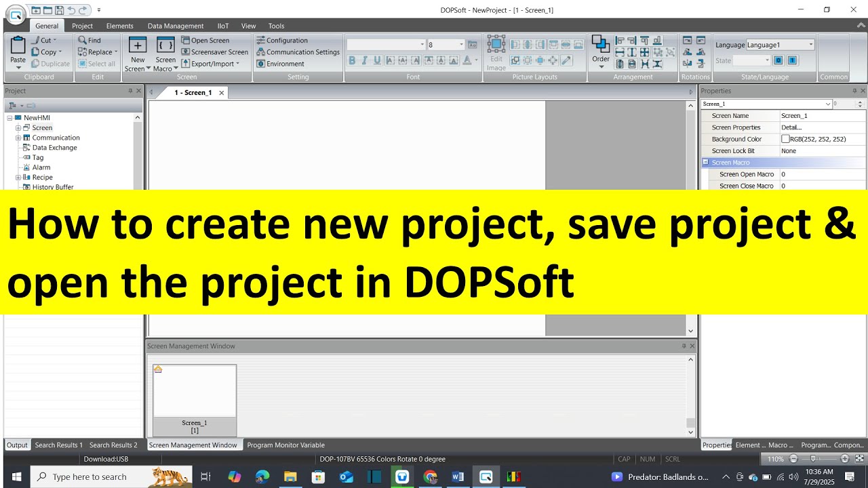
Task: Click the redo arrow in quick access toolbar
Action: (x=83, y=10)
